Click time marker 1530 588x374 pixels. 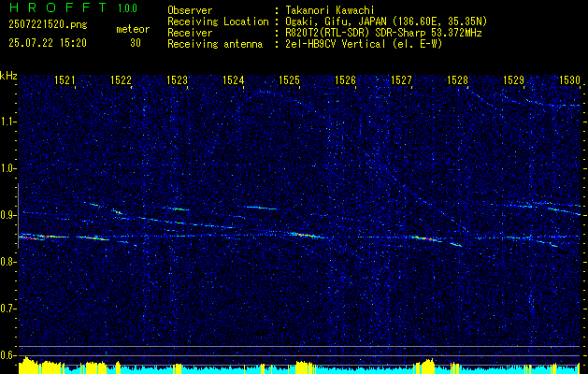(x=569, y=79)
